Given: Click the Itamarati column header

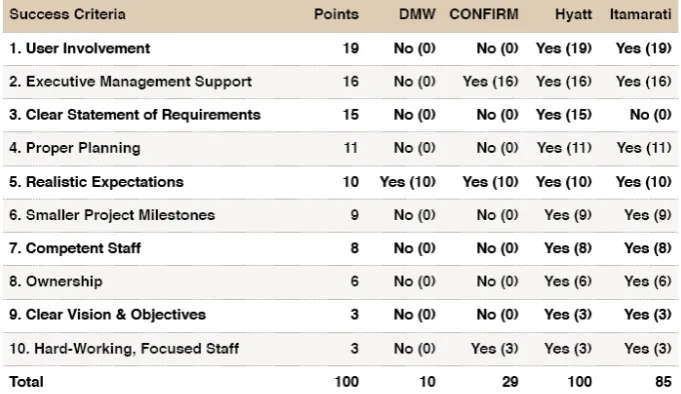Looking at the screenshot, I should 641,14.
